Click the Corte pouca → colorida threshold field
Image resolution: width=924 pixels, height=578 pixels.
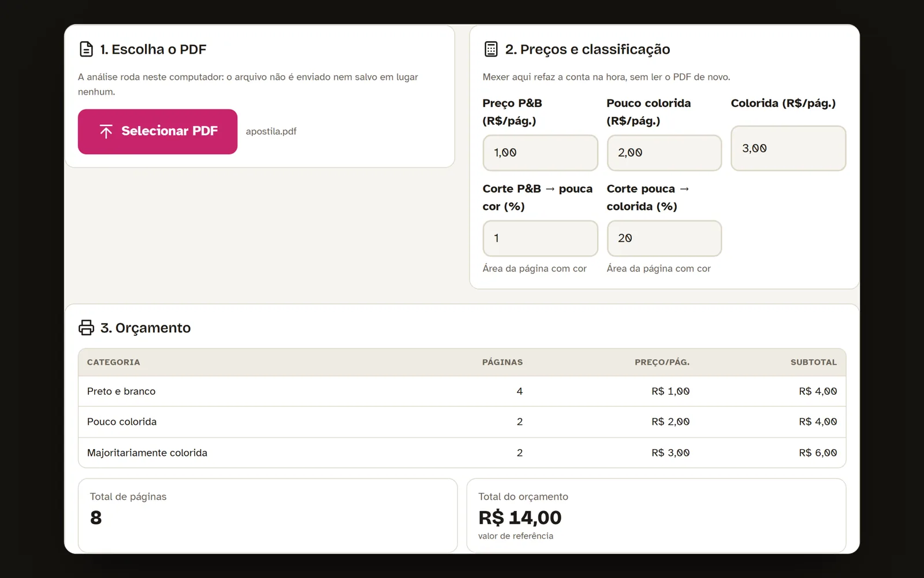(664, 238)
